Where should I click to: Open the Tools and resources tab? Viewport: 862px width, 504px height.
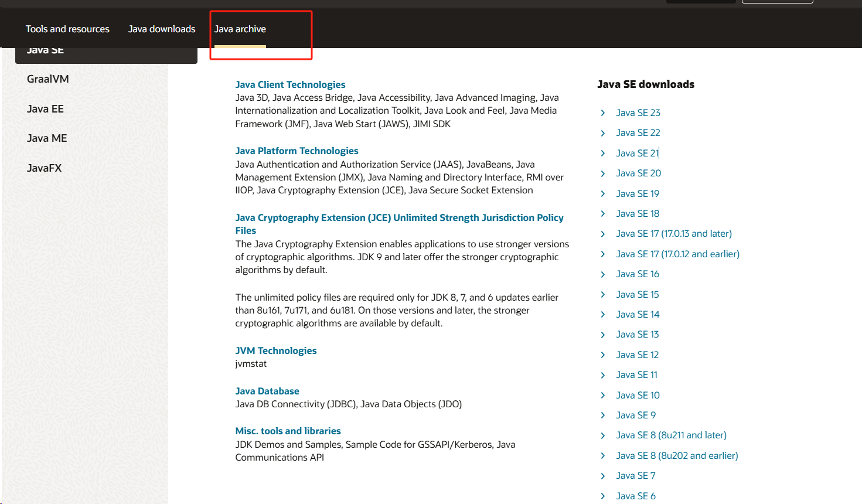[67, 29]
